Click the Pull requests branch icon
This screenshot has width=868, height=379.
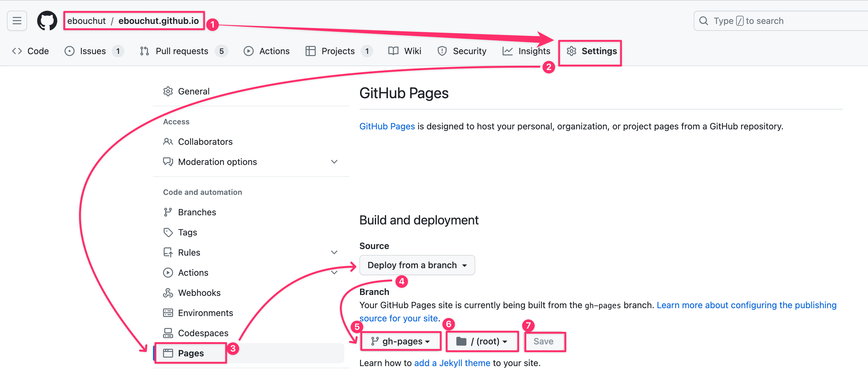[x=144, y=51]
